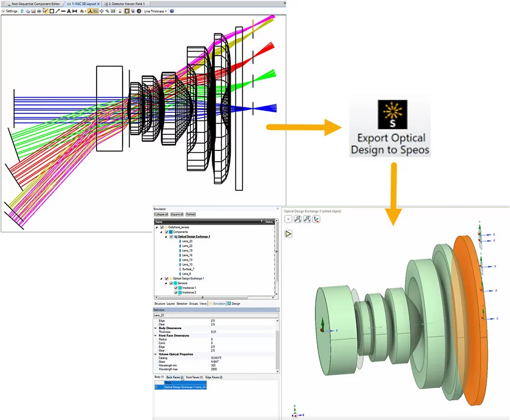Toggle the Components checkbox

(166, 232)
